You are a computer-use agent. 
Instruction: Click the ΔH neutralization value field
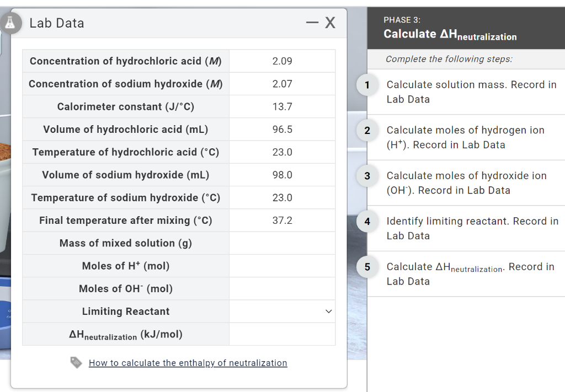[x=281, y=334]
